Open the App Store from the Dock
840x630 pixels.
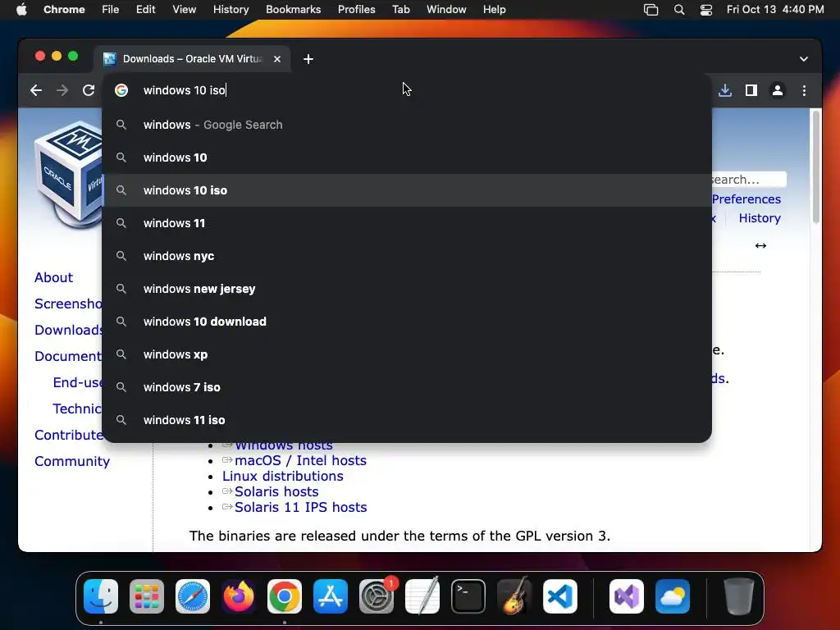coord(331,596)
